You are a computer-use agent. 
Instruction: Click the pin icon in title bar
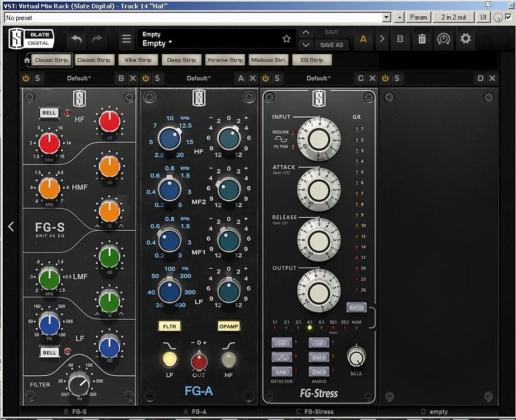coord(488,5)
